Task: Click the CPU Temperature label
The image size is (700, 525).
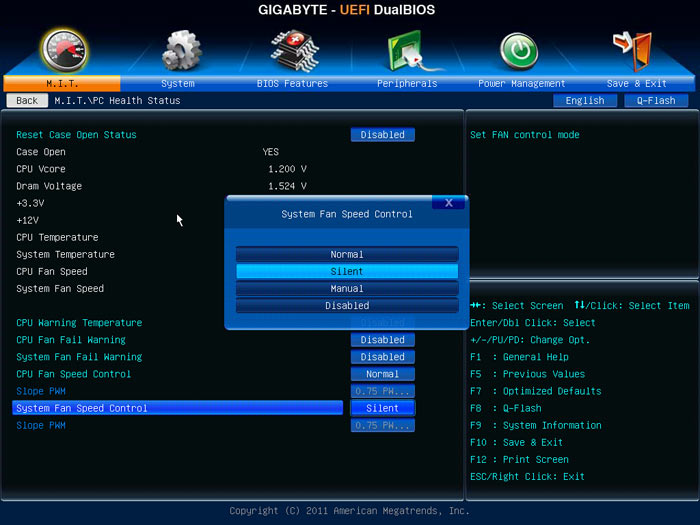Action: coord(57,237)
